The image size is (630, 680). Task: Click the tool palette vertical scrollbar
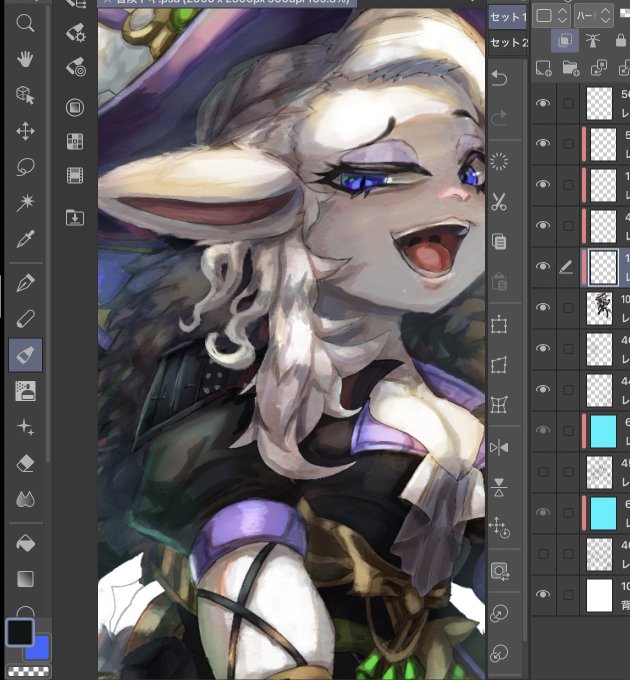[x=48, y=234]
